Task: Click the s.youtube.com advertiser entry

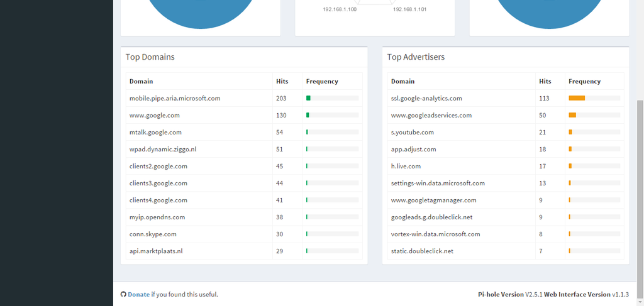Action: tap(413, 132)
